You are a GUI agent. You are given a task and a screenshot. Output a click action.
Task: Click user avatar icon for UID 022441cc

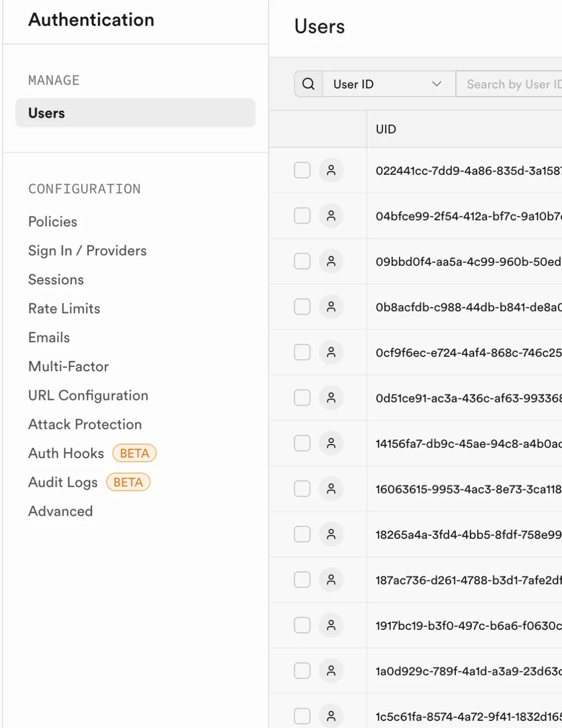click(x=331, y=171)
